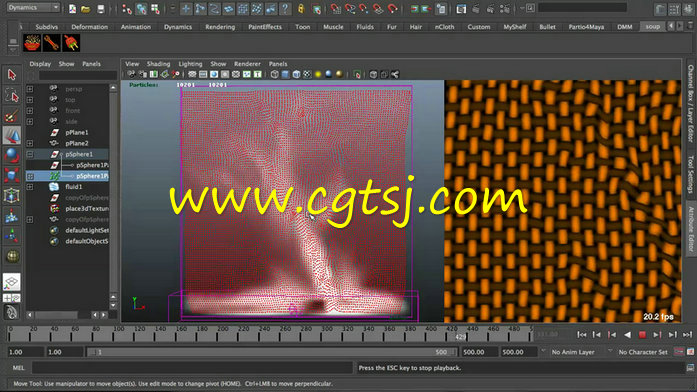Screen dimensions: 697x392
Task: Open the Shading menu in viewport
Action: (x=158, y=64)
